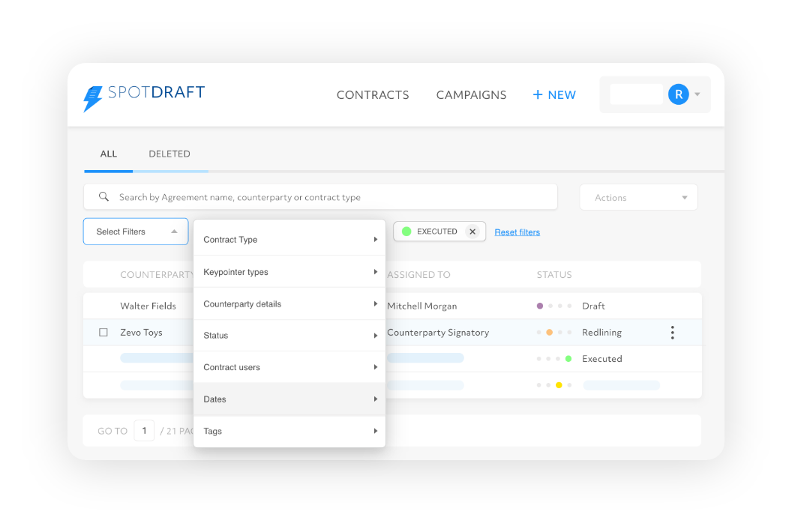Click assignee Mitchell Morgan
Screen dimensions: 792x532
coord(422,306)
